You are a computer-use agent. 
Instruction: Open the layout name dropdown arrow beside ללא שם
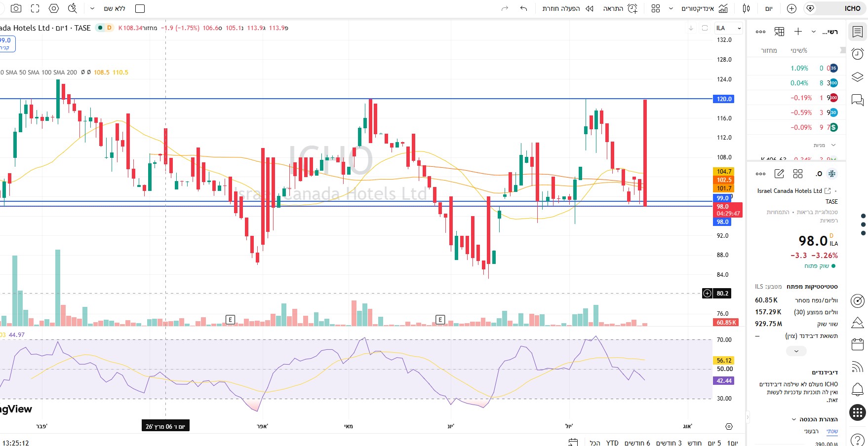point(92,8)
